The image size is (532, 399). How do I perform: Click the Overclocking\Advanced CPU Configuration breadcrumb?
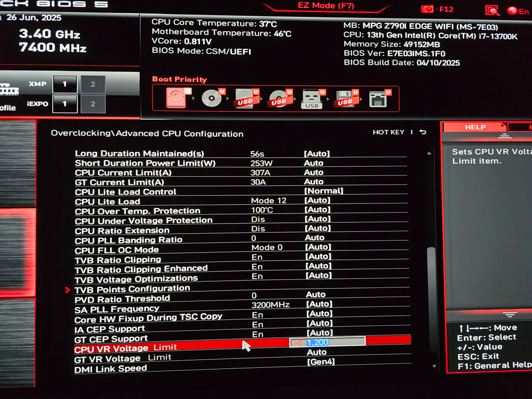[147, 134]
